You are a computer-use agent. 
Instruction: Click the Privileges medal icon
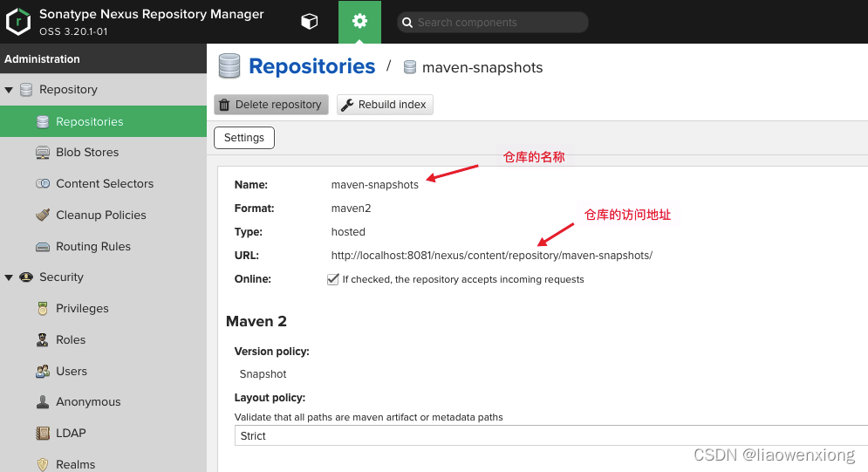pyautogui.click(x=43, y=309)
